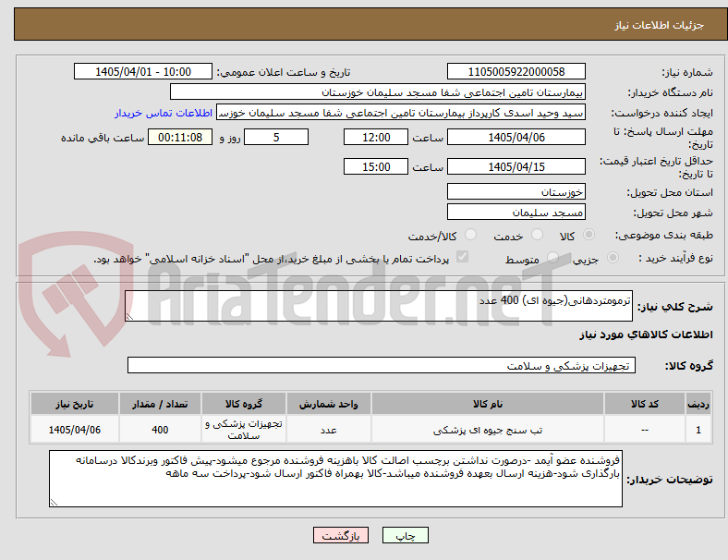728x560 pixels.
Task: Select the خدمت radio button
Action: [x=537, y=235]
